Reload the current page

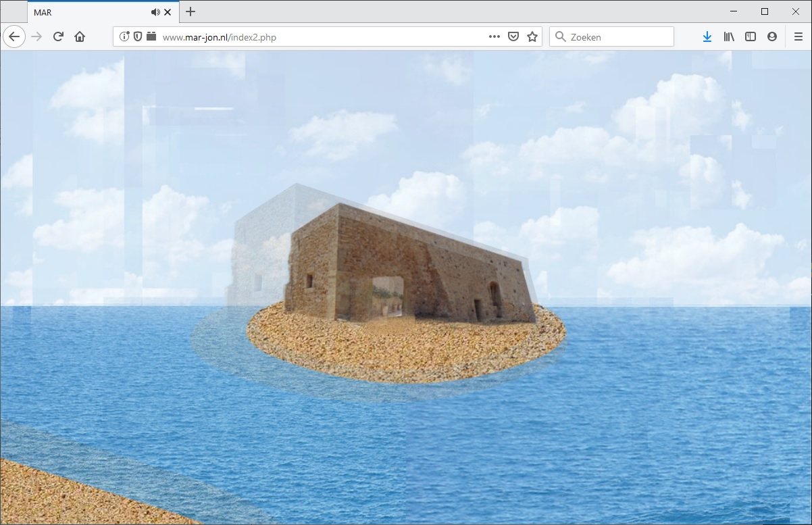click(58, 36)
